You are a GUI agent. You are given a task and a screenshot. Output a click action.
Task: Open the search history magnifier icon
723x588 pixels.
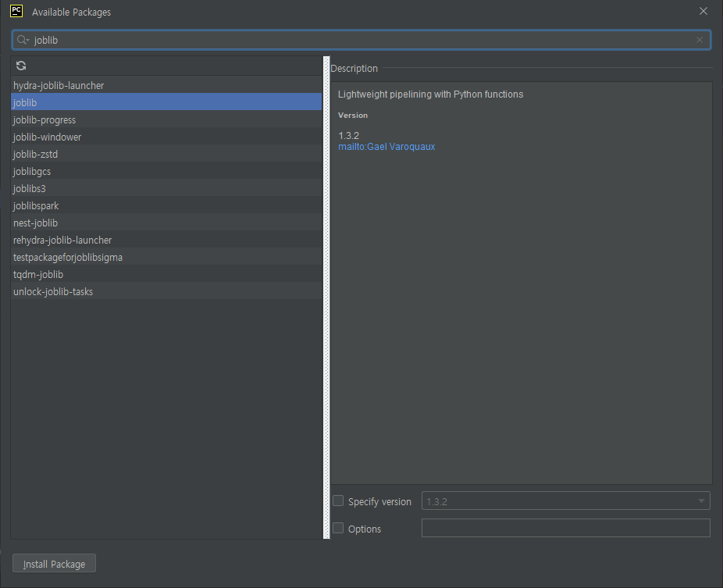(x=23, y=40)
